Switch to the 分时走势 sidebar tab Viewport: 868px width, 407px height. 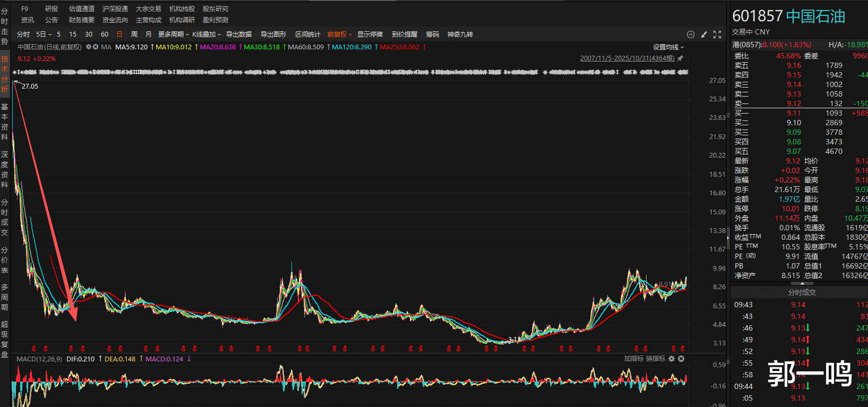5,26
